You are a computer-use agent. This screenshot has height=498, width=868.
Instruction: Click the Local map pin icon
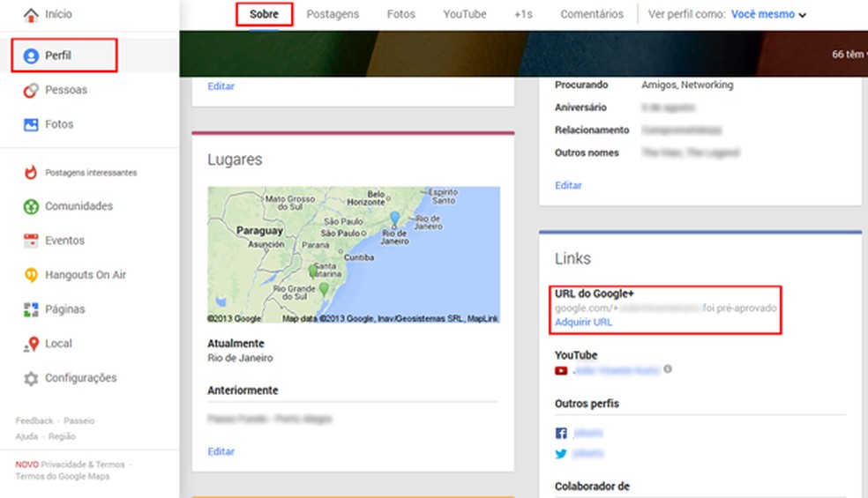click(x=32, y=344)
